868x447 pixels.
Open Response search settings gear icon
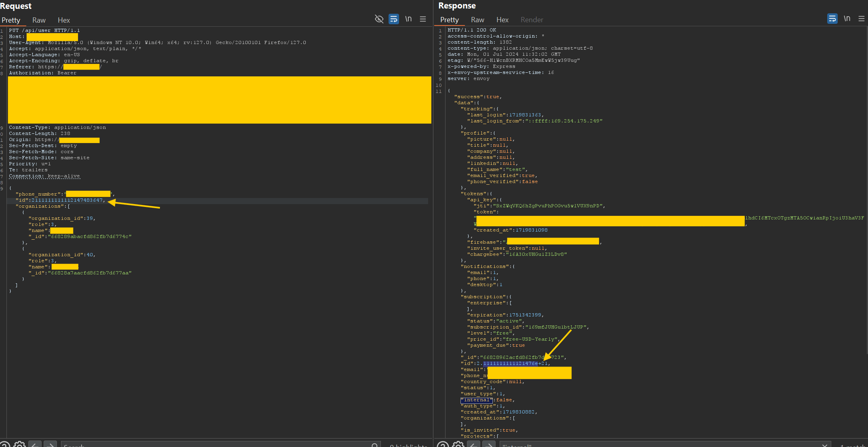pos(458,445)
